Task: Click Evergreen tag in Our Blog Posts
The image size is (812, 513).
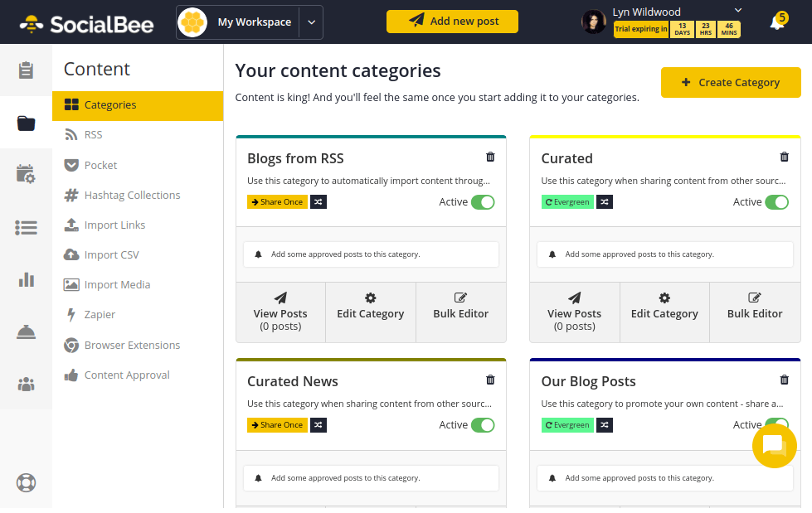Action: (567, 425)
